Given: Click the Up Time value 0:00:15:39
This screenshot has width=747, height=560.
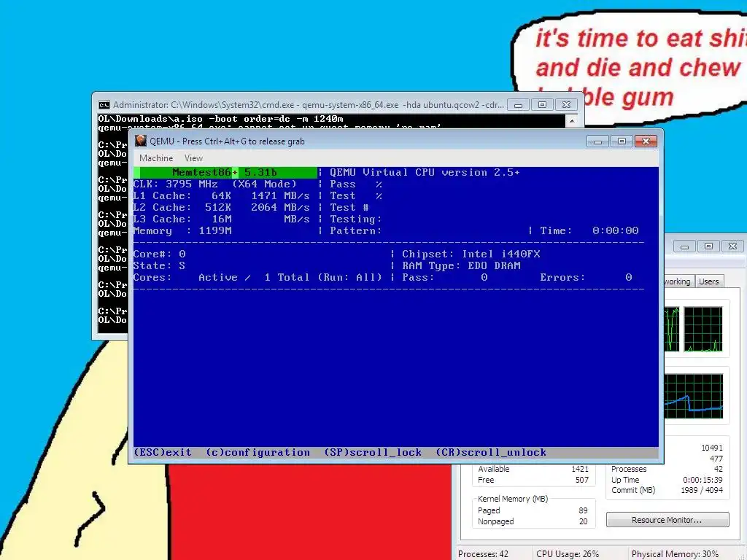Looking at the screenshot, I should click(x=703, y=480).
